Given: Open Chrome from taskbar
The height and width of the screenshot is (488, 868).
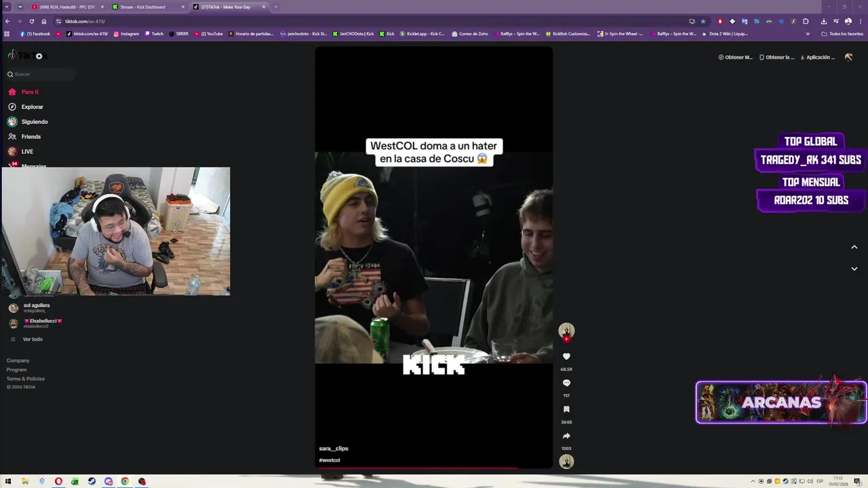Looking at the screenshot, I should coord(125,481).
